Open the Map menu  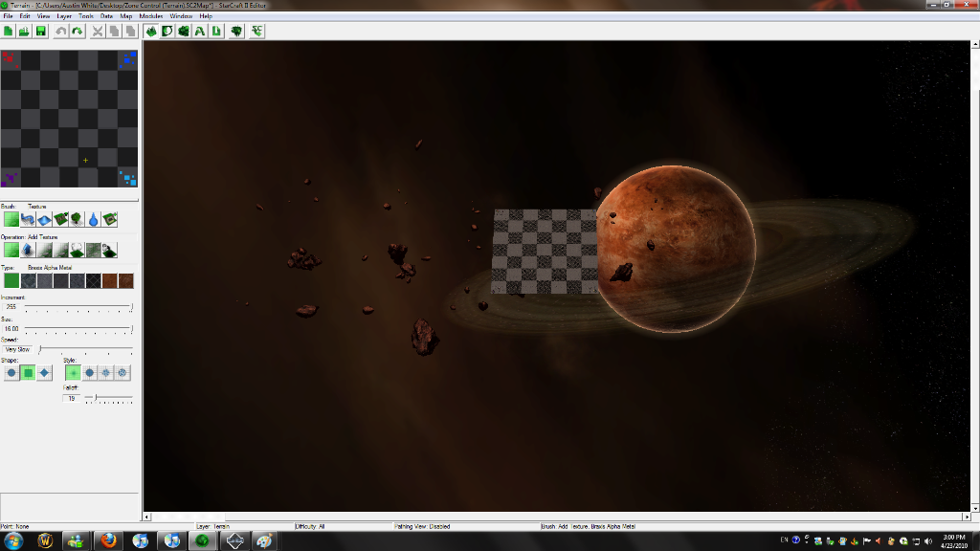(126, 16)
